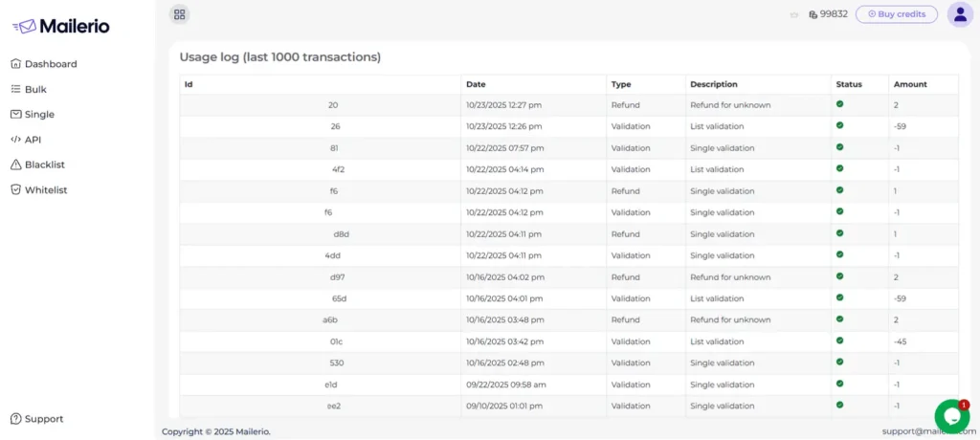This screenshot has width=980, height=440.
Task: Click the question mark icon beside Support
Action: 16,419
